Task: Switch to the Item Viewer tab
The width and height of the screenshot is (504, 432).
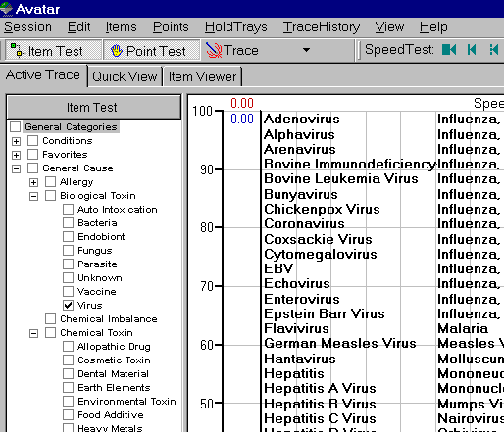Action: tap(202, 76)
